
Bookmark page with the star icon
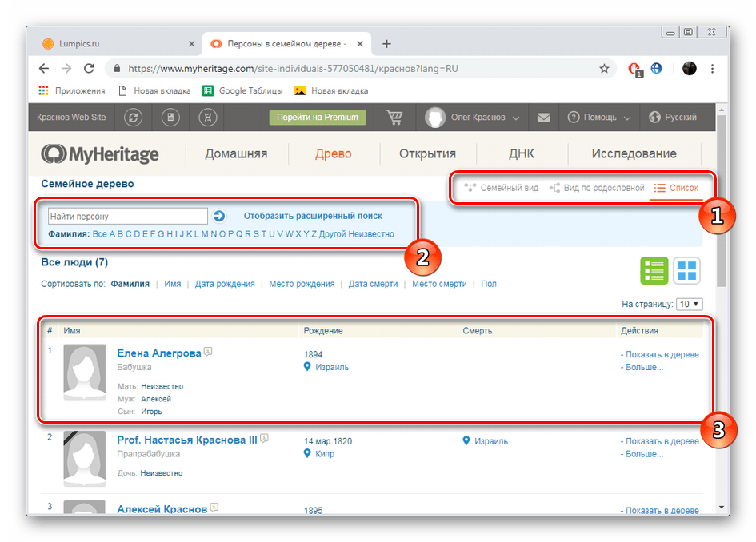(604, 69)
